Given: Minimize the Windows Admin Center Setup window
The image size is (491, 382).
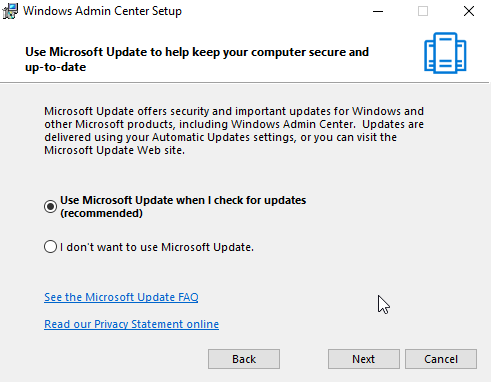Looking at the screenshot, I should coord(378,11).
